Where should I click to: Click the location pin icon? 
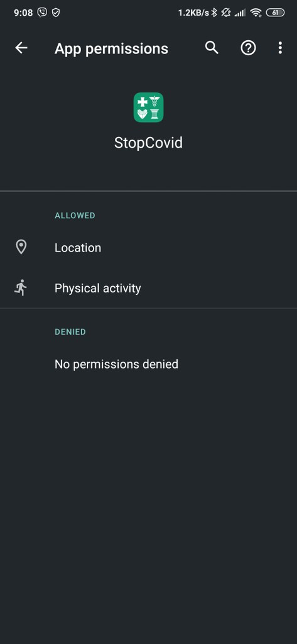(x=21, y=247)
